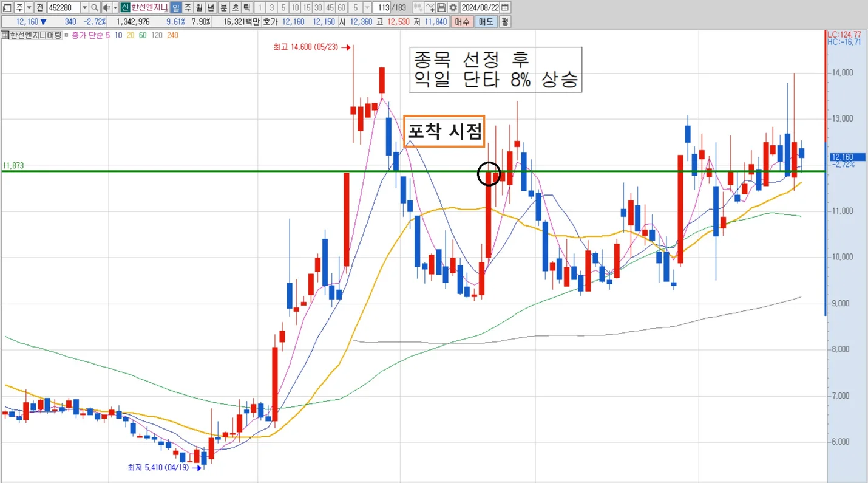The width and height of the screenshot is (868, 483).
Task: Switch to the monthly 월 chart period
Action: 199,8
